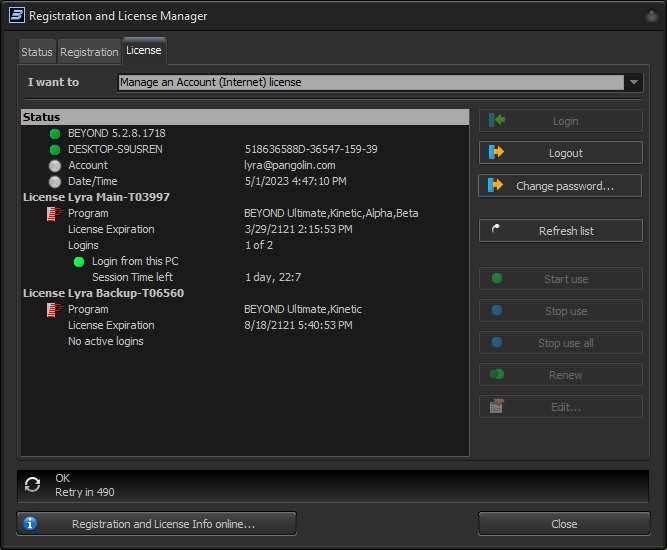The height and width of the screenshot is (550, 667).
Task: Open Registration and License Info online
Action: point(157,523)
